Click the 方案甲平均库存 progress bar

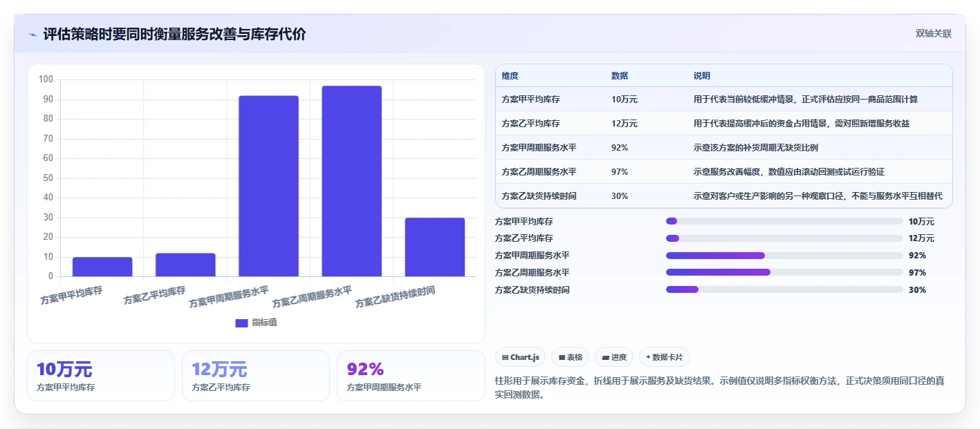pyautogui.click(x=784, y=221)
